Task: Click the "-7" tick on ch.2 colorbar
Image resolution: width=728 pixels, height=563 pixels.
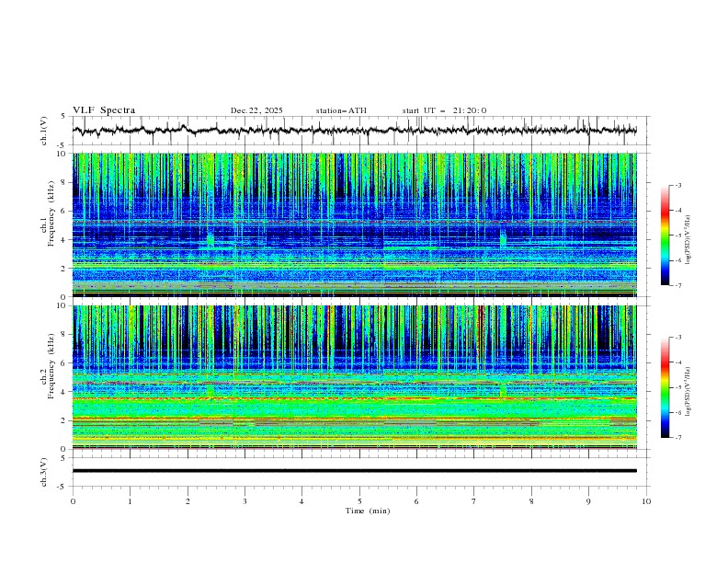Action: [x=678, y=437]
